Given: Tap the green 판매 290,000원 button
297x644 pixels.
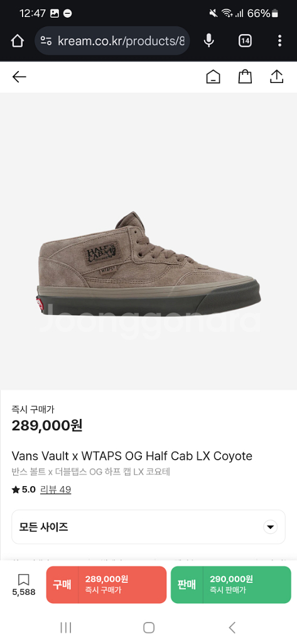Looking at the screenshot, I should (x=231, y=585).
